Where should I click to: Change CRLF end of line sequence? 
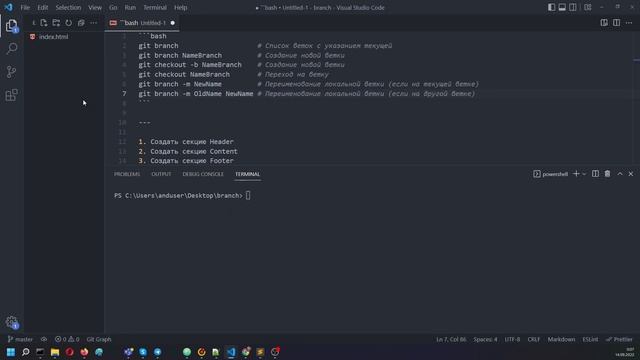coord(533,339)
